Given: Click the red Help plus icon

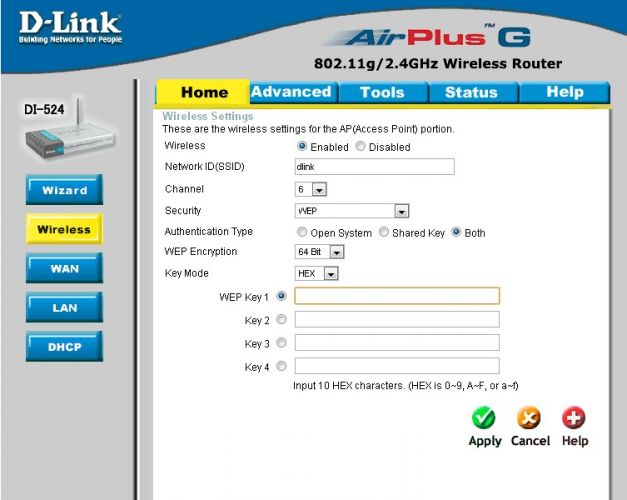Looking at the screenshot, I should pos(574,418).
